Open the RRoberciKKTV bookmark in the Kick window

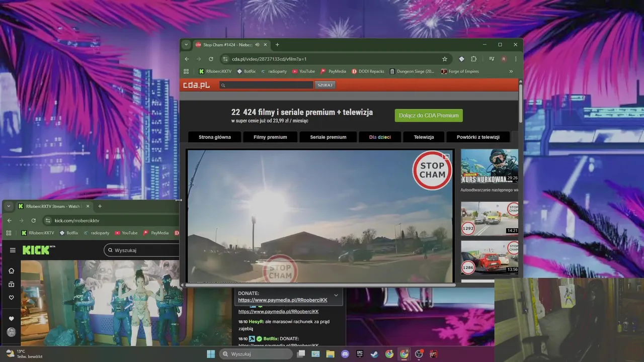pyautogui.click(x=38, y=233)
